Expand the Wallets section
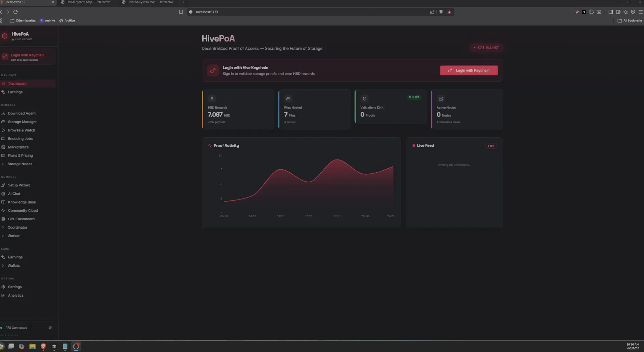This screenshot has width=644, height=352. pos(14,266)
